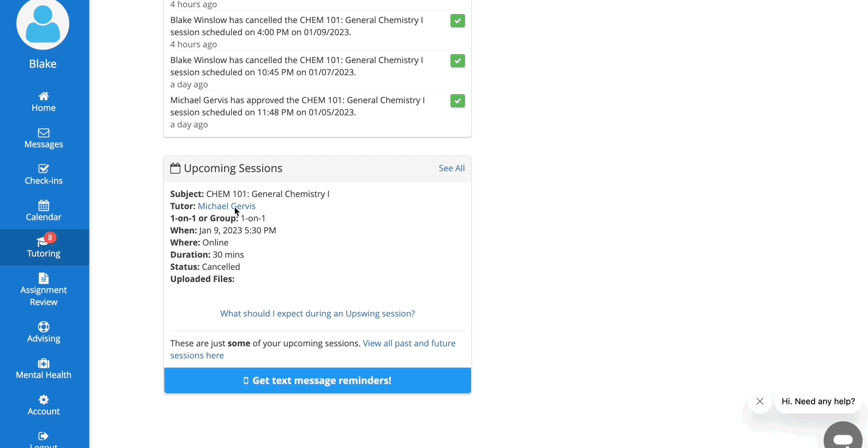This screenshot has width=868, height=448.
Task: Open tutor Michael Gervis profile link
Action: (x=226, y=206)
